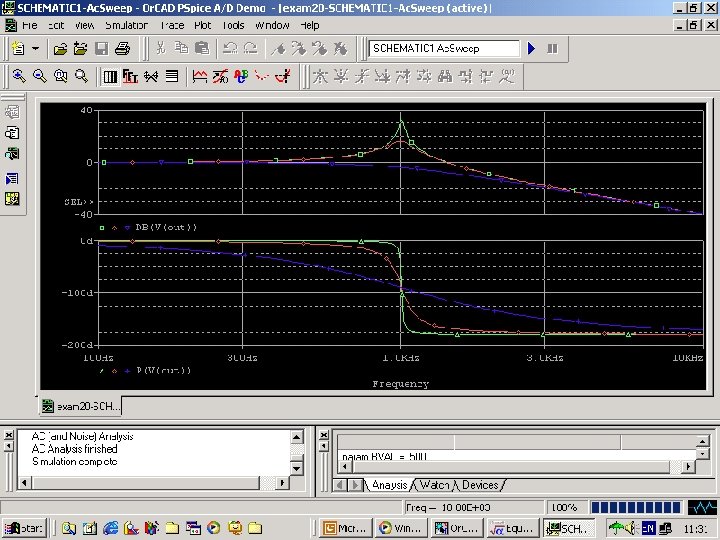Click the Print icon in the toolbar
The height and width of the screenshot is (540, 720).
[x=121, y=48]
